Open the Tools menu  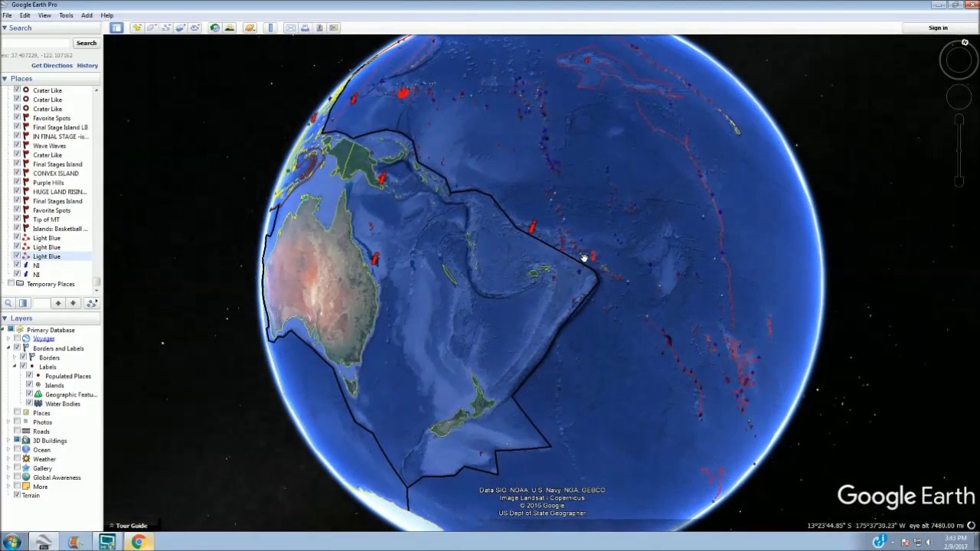point(66,15)
